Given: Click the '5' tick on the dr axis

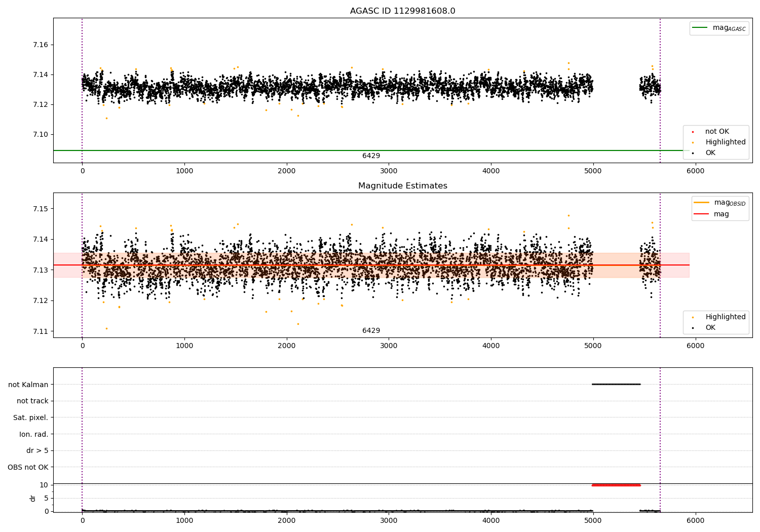Looking at the screenshot, I should point(46,499).
